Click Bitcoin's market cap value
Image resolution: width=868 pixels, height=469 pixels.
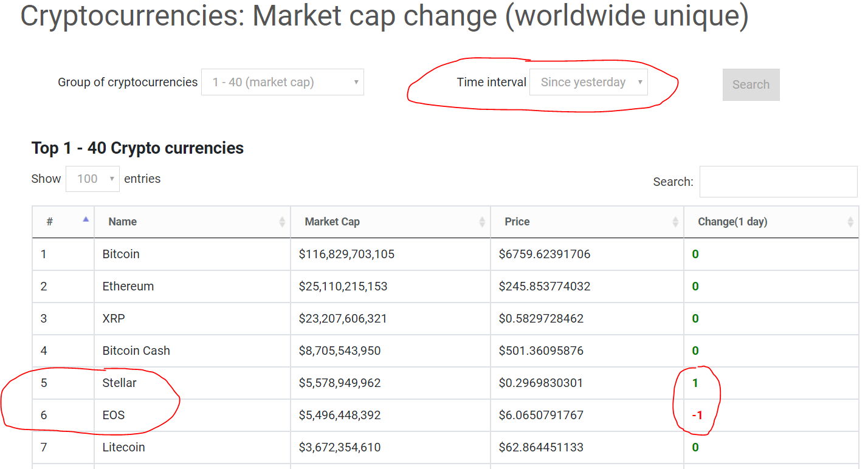click(346, 254)
